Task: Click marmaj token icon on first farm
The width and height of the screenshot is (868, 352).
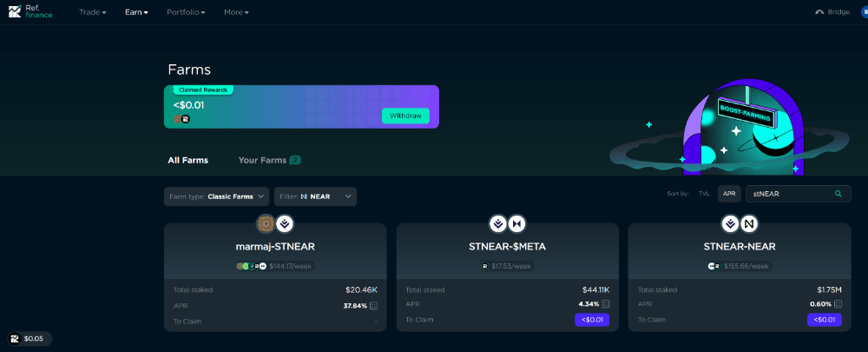Action: pyautogui.click(x=266, y=224)
